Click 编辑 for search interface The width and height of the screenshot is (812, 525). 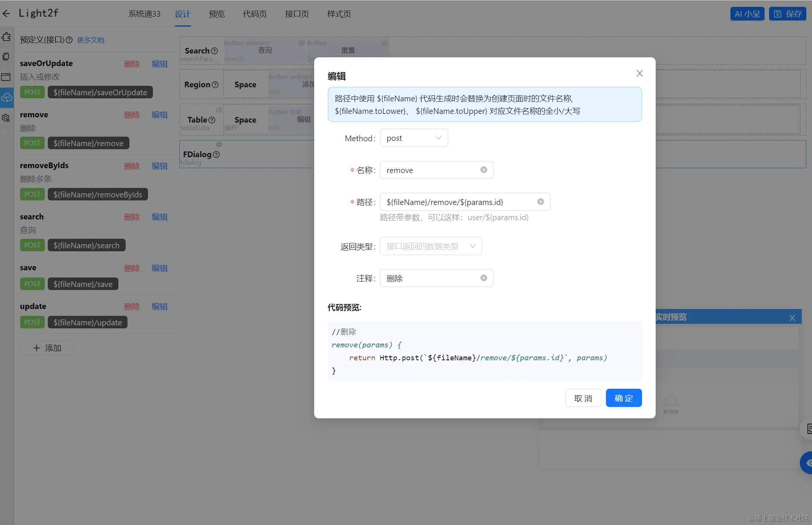tap(159, 217)
